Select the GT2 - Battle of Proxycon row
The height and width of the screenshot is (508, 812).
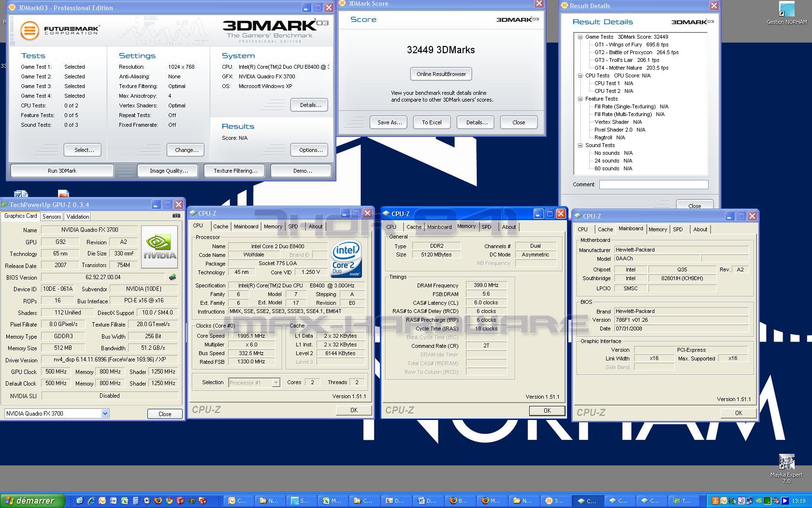636,52
